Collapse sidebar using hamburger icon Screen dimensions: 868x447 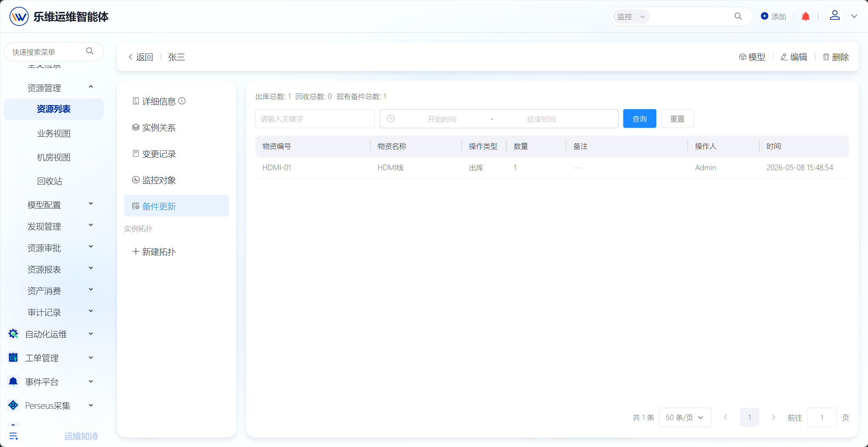click(13, 436)
